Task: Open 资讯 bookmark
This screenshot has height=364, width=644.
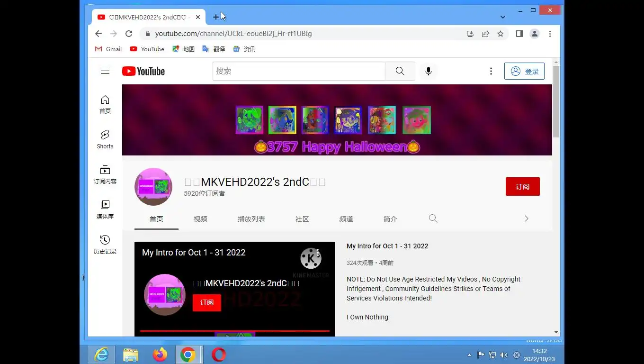Action: coord(244,49)
